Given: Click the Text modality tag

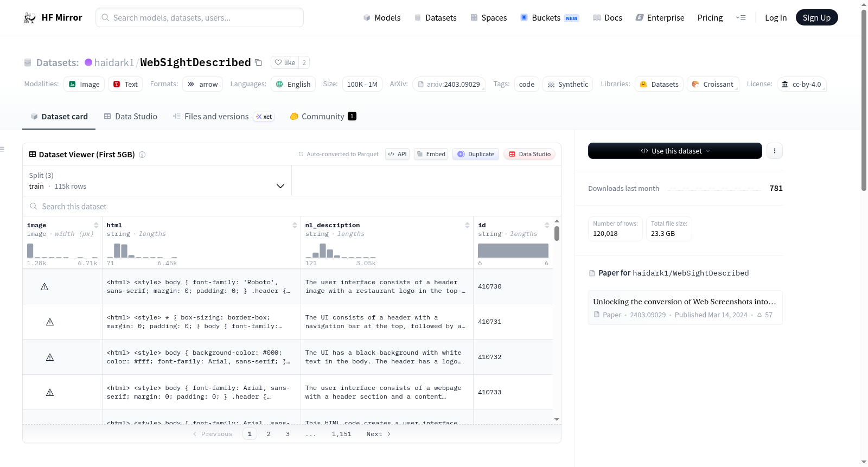Looking at the screenshot, I should pos(125,84).
